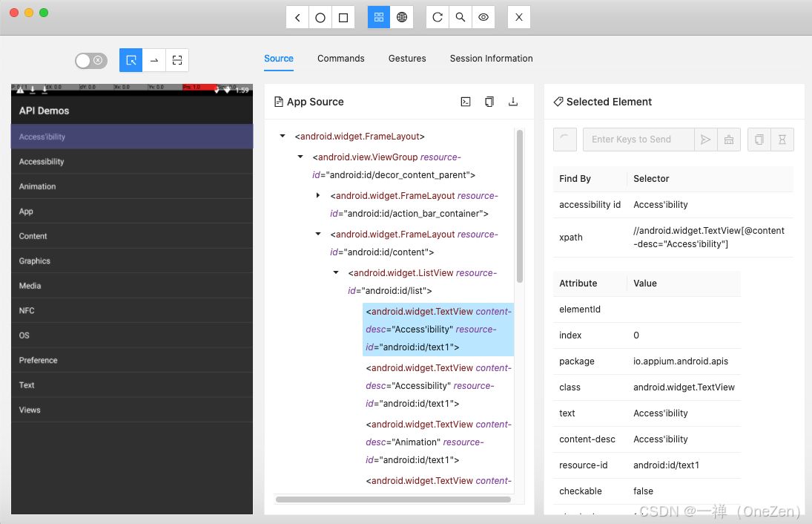This screenshot has width=812, height=524.
Task: Click the checkable false value
Action: tap(643, 491)
